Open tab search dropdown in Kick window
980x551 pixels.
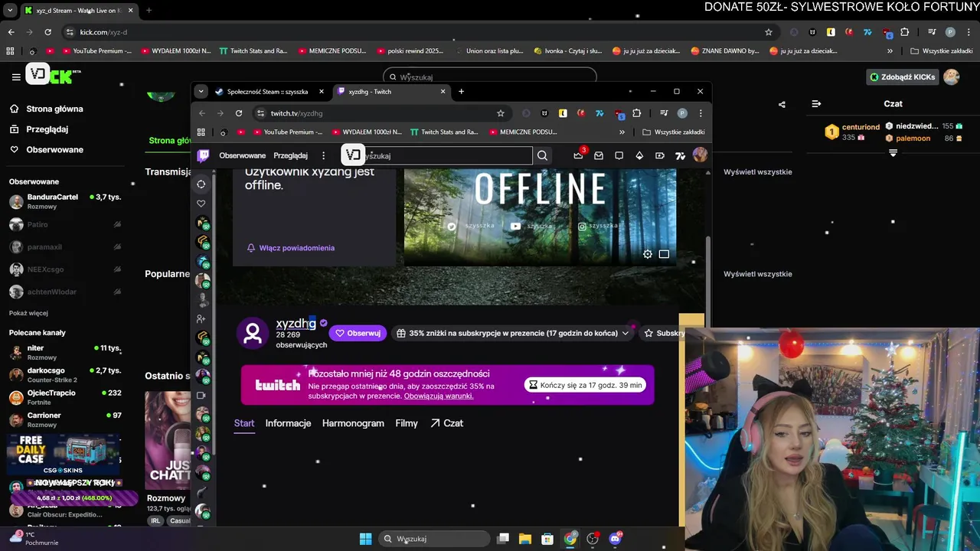(x=10, y=11)
